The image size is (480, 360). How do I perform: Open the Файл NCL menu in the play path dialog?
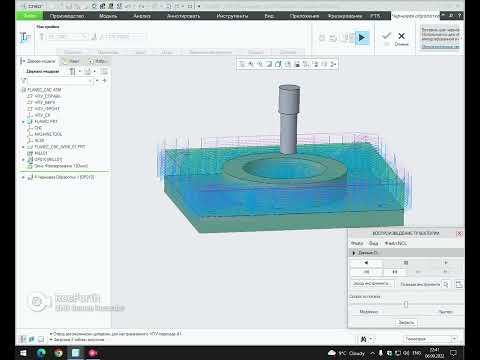(396, 243)
